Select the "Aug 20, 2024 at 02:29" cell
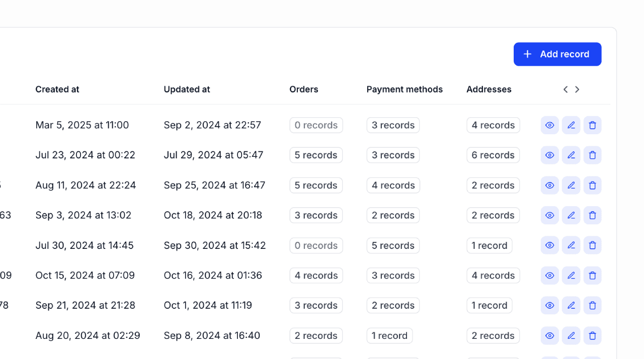The width and height of the screenshot is (644, 359). pos(88,335)
